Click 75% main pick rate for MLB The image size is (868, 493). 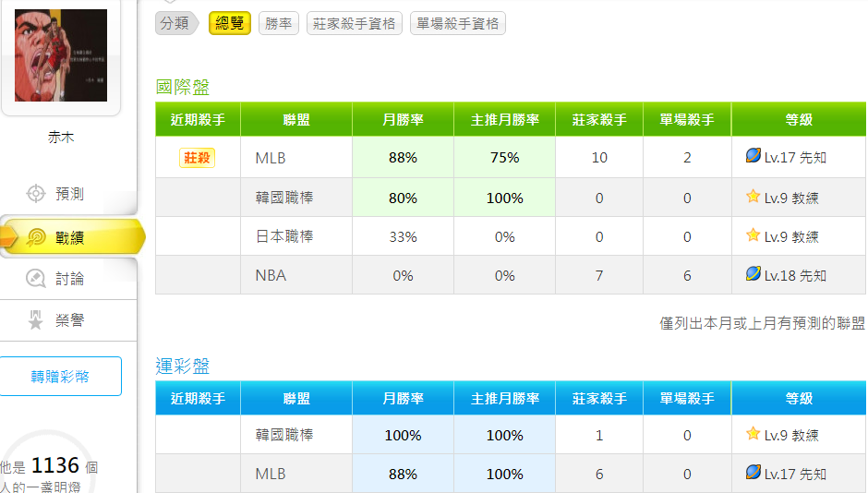coord(505,158)
